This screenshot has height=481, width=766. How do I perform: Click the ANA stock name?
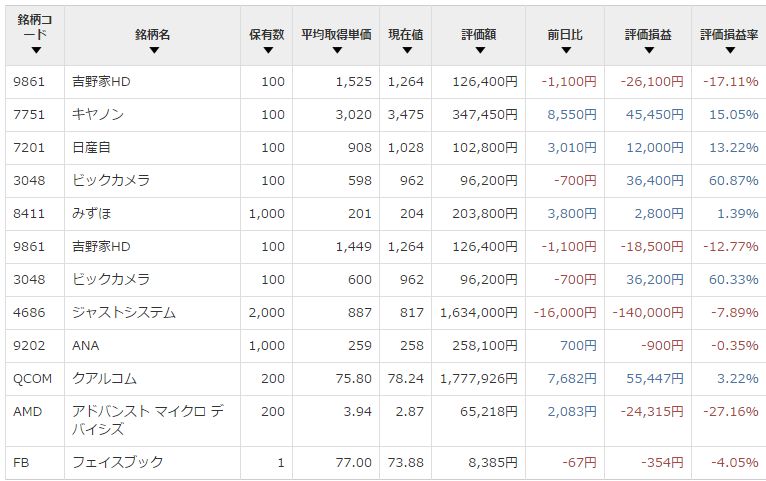coord(86,346)
